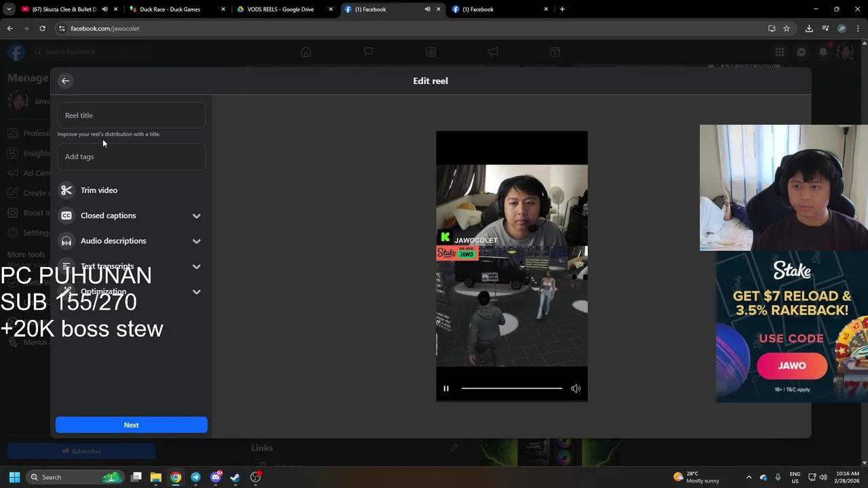Open Chrome downloads

pos(809,28)
